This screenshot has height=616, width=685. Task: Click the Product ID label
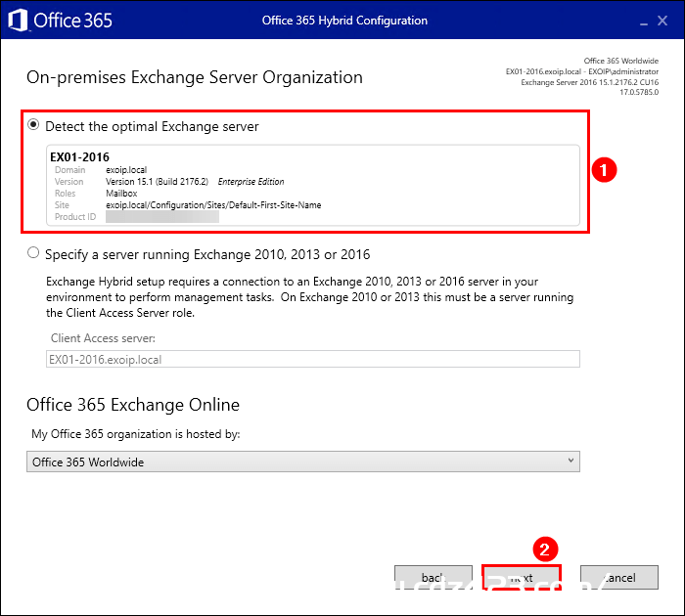pyautogui.click(x=75, y=217)
